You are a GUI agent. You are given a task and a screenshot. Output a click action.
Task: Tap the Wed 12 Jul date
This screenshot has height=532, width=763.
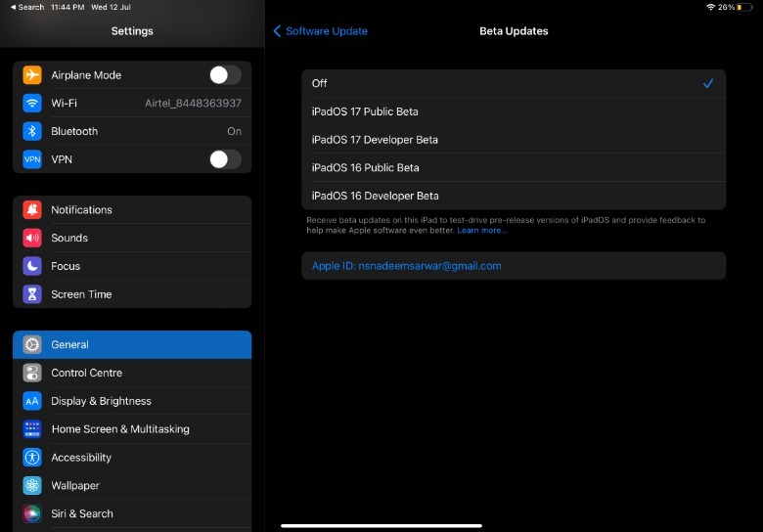[x=111, y=7]
